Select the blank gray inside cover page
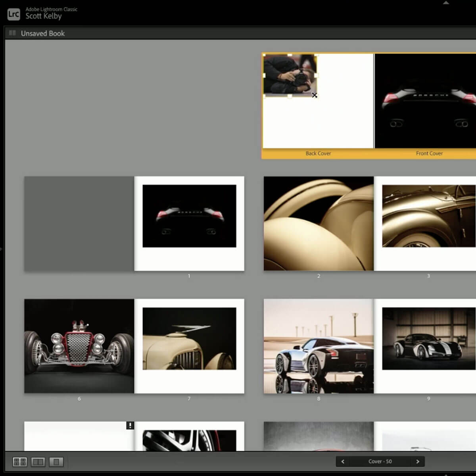Screen dimensions: 476x476 pos(79,223)
